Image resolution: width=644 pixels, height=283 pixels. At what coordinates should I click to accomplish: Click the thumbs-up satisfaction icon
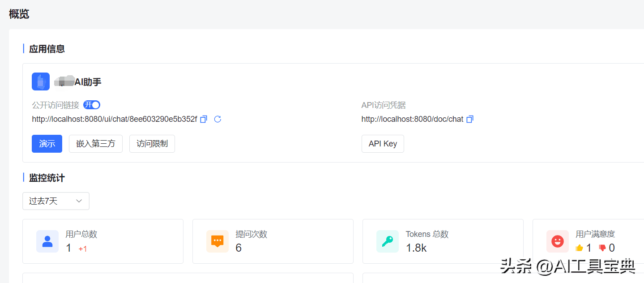tap(580, 248)
